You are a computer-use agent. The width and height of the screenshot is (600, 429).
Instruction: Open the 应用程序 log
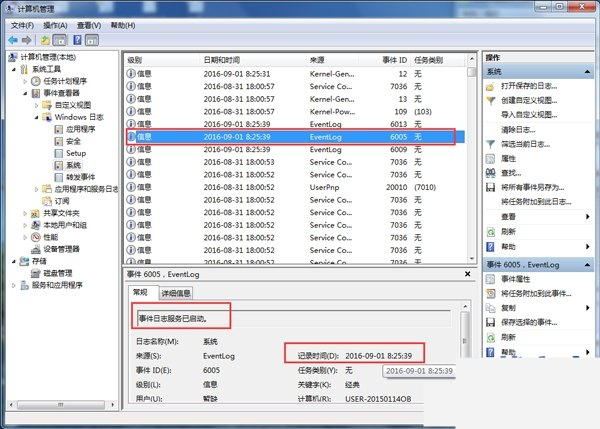click(x=80, y=129)
